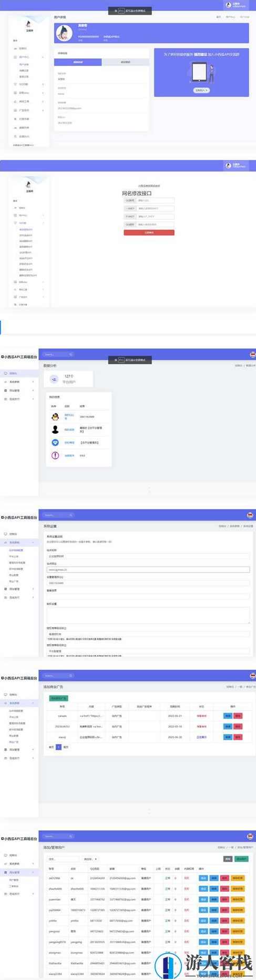Image resolution: width=256 pixels, height=980 pixels.
Task: Expand 网站管理 in the 系统设置 sidebar
Action: (x=19, y=589)
